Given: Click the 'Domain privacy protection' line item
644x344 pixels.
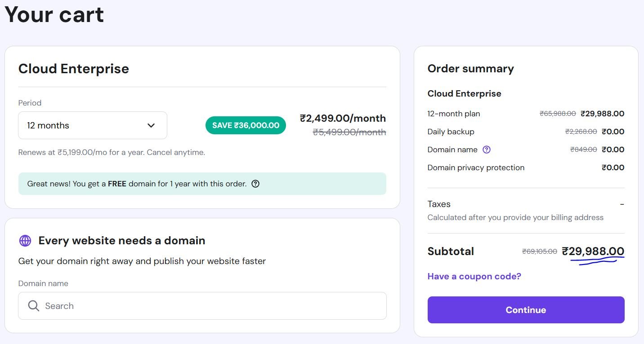Looking at the screenshot, I should [x=476, y=168].
